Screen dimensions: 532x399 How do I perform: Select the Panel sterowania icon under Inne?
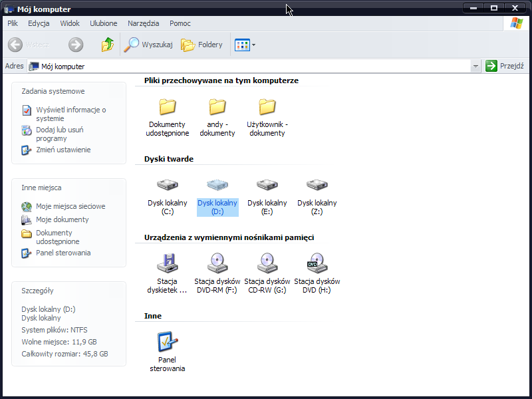168,341
